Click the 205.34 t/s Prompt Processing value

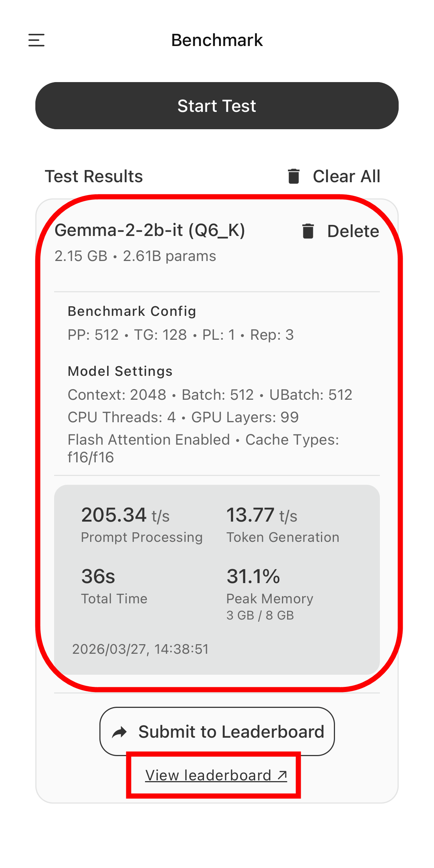coord(125,515)
